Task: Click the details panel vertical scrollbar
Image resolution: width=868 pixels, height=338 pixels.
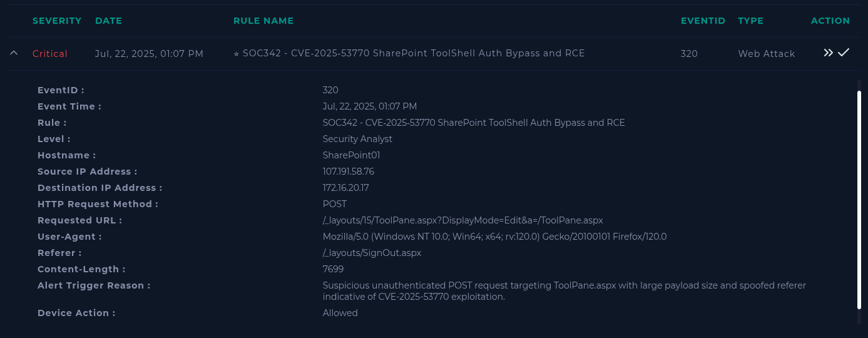Action: (x=859, y=199)
